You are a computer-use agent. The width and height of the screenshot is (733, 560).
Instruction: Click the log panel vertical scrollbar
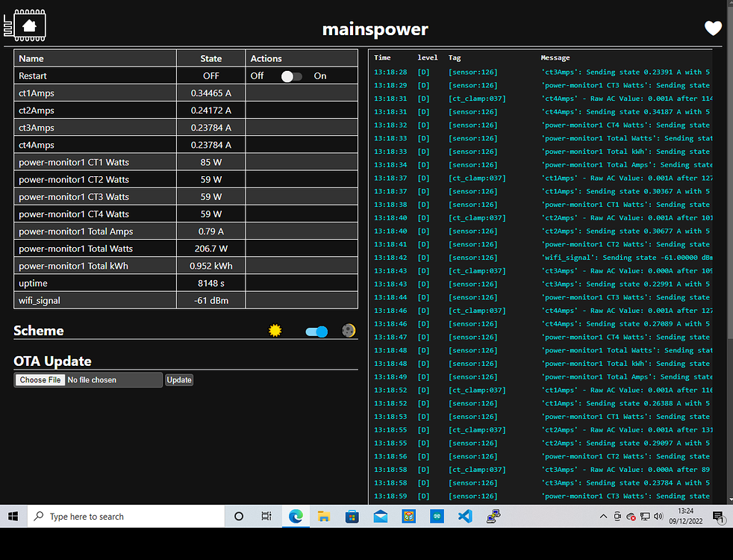point(728,224)
